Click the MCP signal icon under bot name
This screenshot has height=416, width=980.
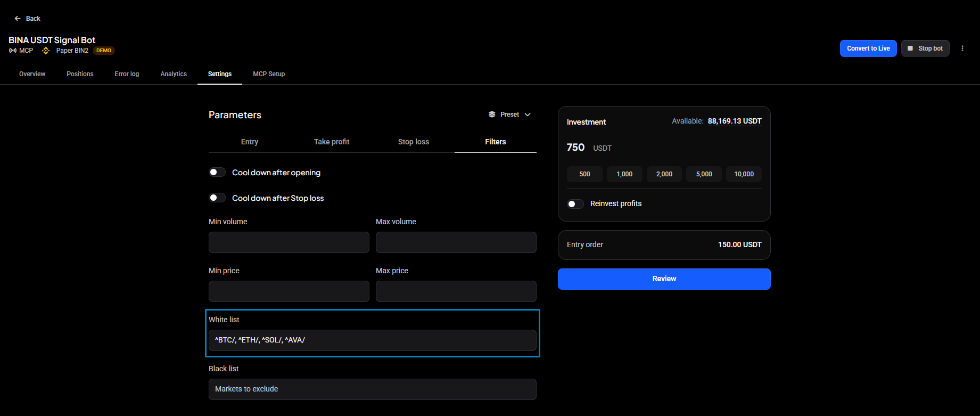13,51
